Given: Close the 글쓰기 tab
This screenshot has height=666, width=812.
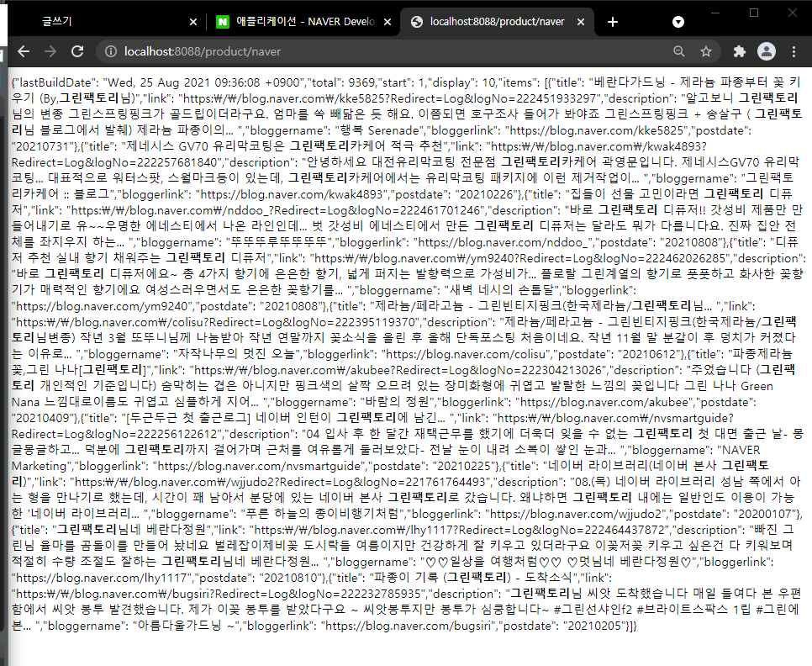Looking at the screenshot, I should (193, 22).
